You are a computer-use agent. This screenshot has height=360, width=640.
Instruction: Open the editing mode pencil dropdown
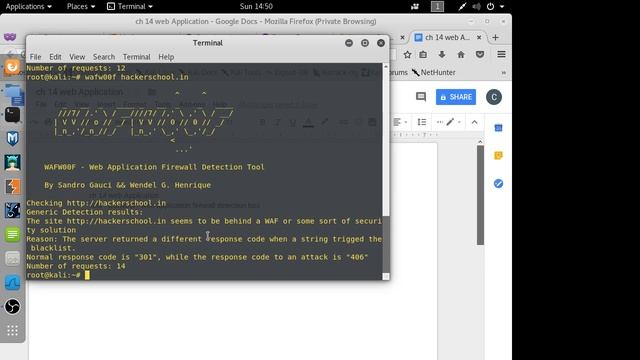click(453, 122)
